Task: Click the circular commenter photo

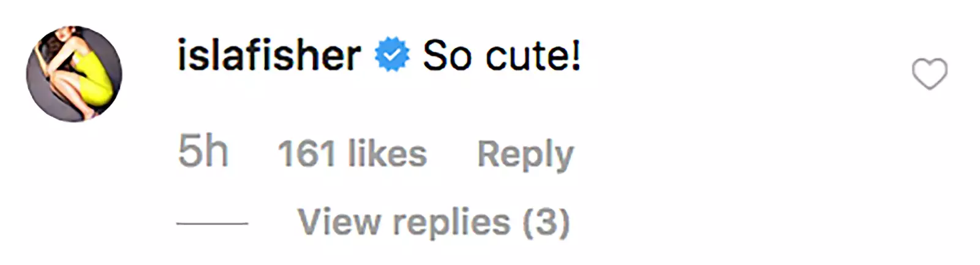Action: [x=74, y=74]
